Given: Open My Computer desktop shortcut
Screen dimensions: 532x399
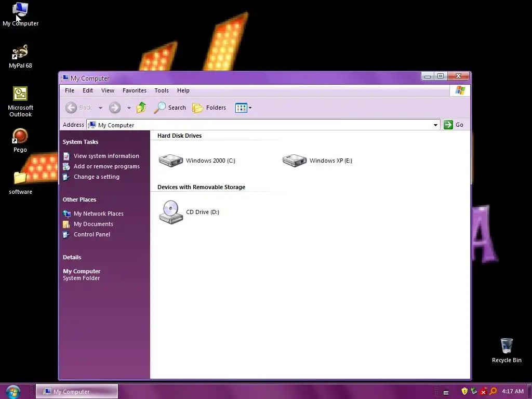Looking at the screenshot, I should (x=20, y=14).
